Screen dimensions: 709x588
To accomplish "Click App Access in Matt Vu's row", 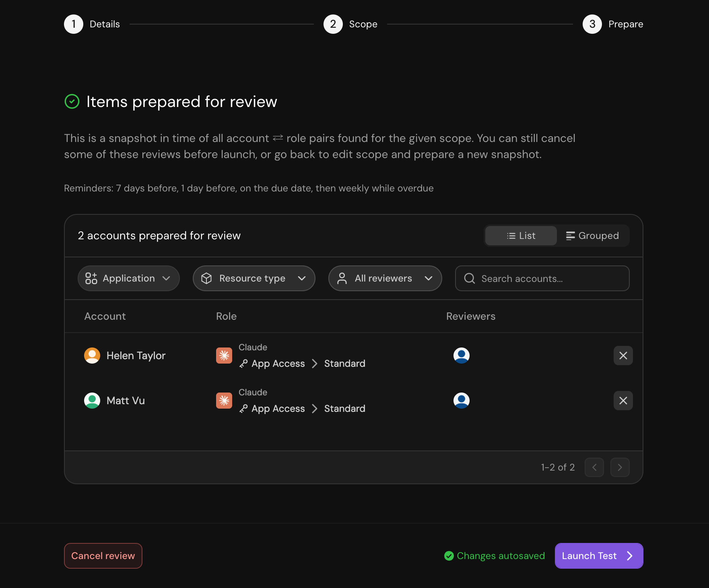I will point(278,409).
